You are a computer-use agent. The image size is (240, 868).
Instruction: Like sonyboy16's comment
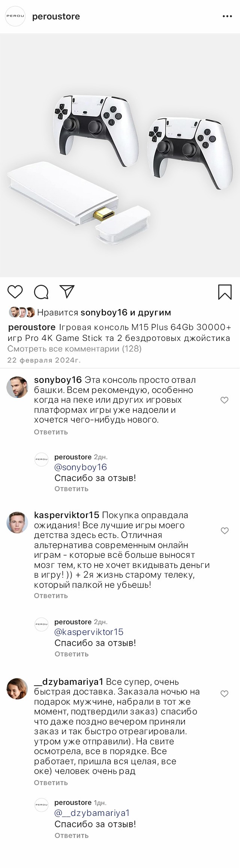click(224, 400)
